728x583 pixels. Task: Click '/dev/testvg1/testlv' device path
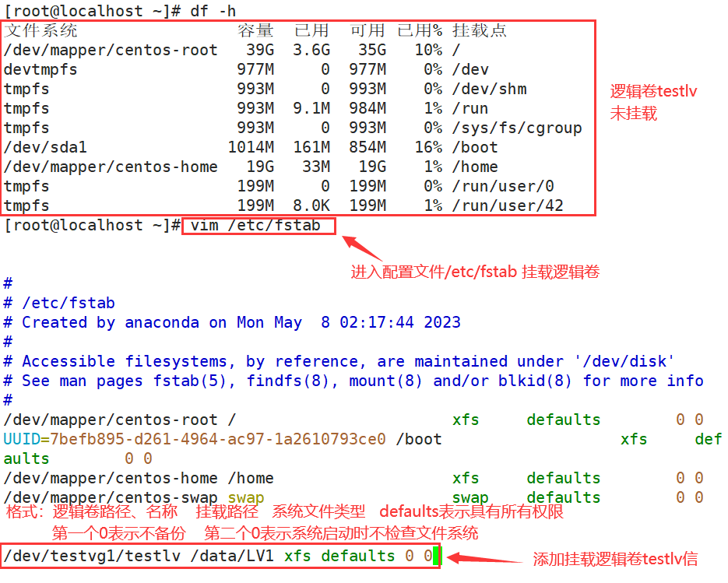92,556
